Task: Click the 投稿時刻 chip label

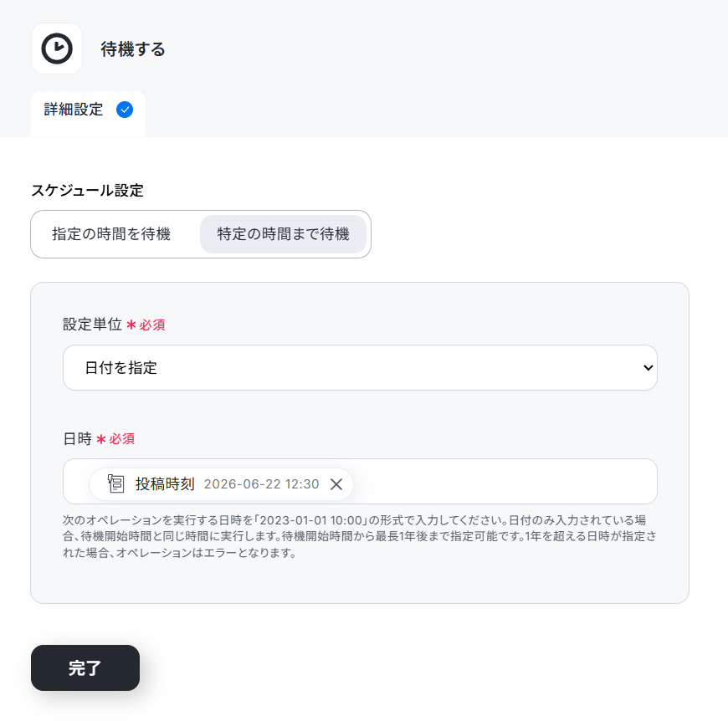Action: (165, 484)
